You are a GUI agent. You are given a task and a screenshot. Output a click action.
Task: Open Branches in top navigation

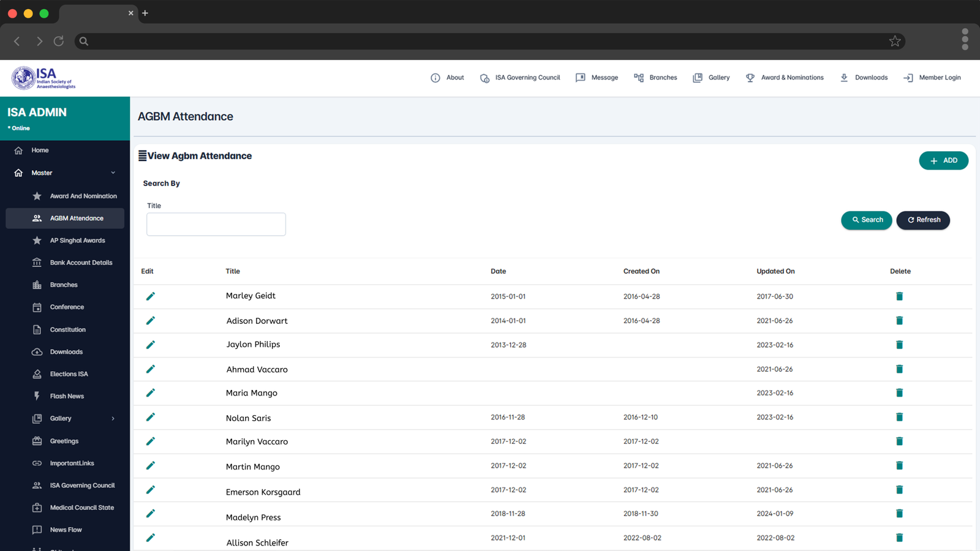pos(655,78)
